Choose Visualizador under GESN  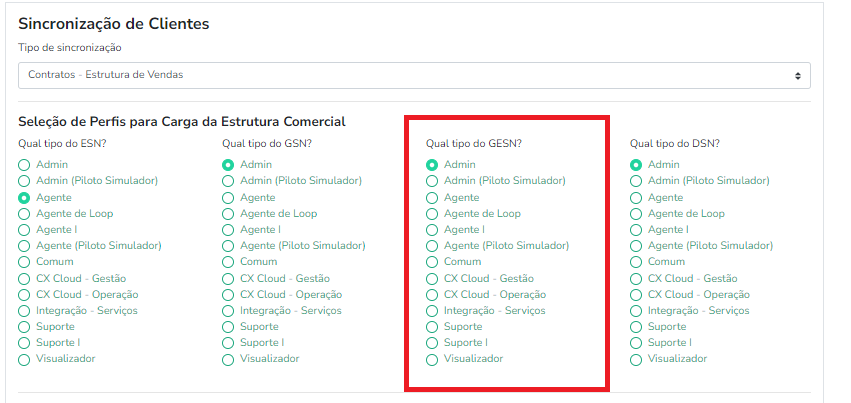[432, 359]
